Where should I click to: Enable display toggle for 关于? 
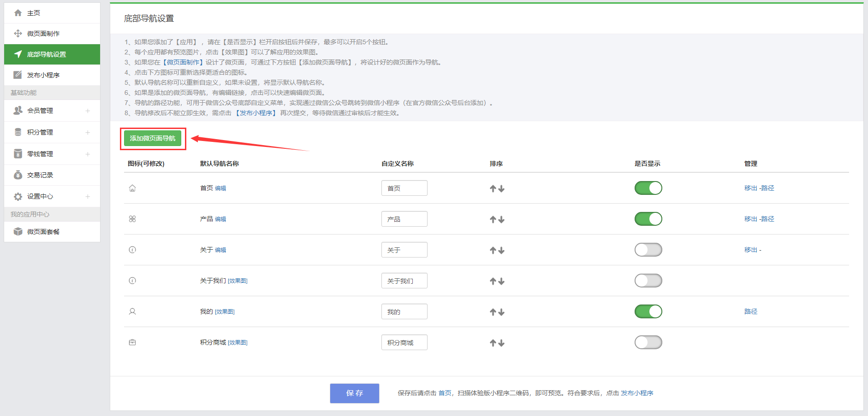tap(648, 250)
